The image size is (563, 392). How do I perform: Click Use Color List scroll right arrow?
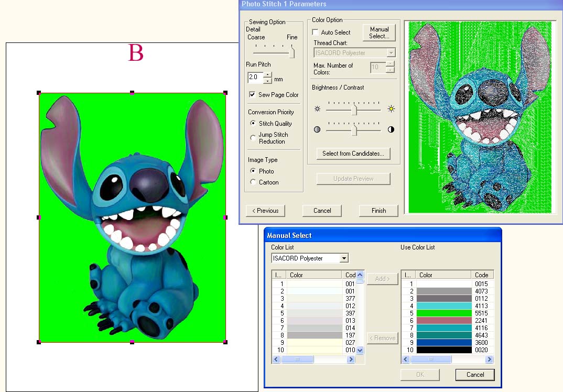(x=489, y=360)
